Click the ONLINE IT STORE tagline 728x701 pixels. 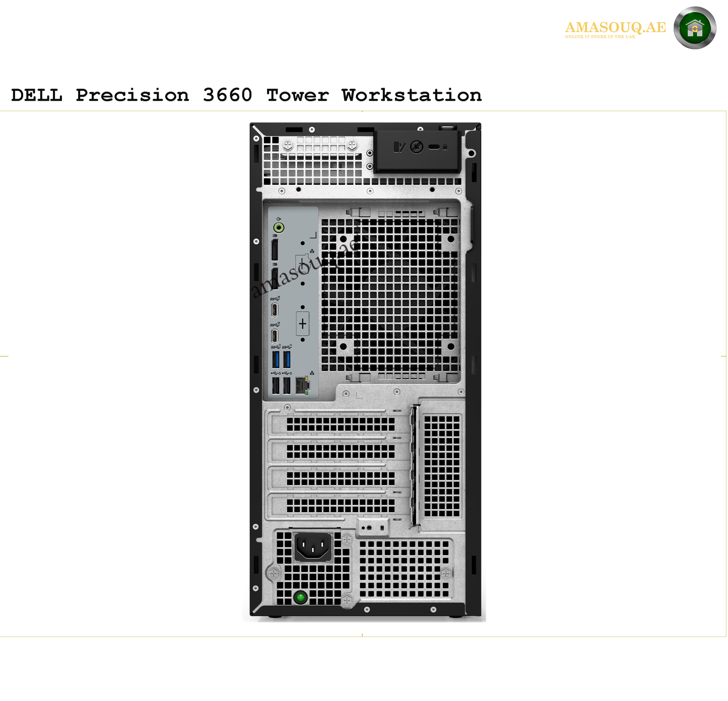[x=600, y=36]
